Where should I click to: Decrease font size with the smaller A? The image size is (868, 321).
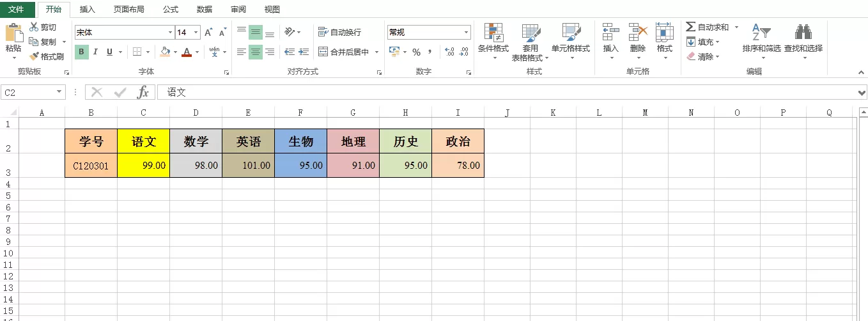point(222,33)
